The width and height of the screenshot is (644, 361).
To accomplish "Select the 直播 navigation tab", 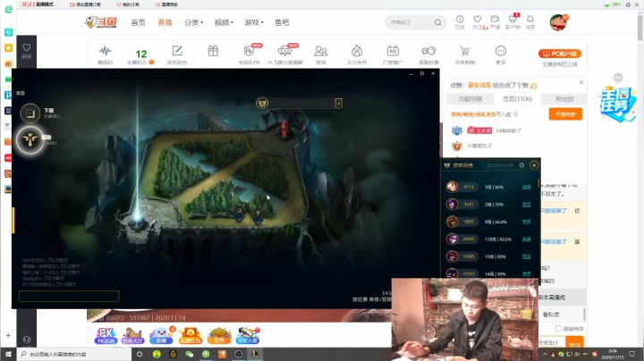I will point(165,22).
